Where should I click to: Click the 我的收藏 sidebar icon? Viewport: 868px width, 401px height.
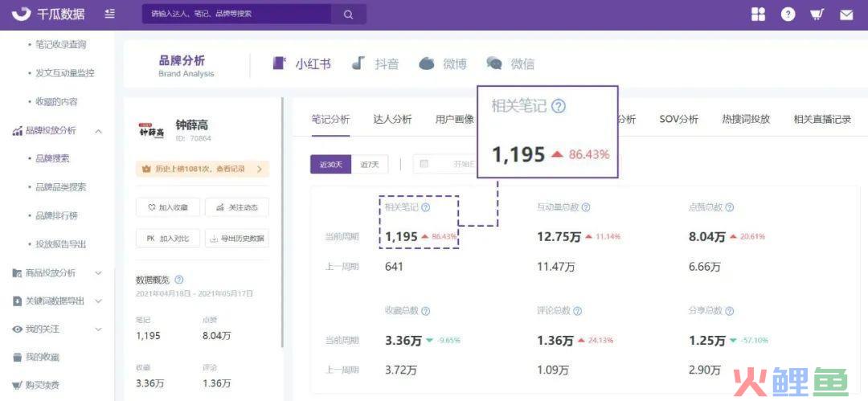click(17, 358)
